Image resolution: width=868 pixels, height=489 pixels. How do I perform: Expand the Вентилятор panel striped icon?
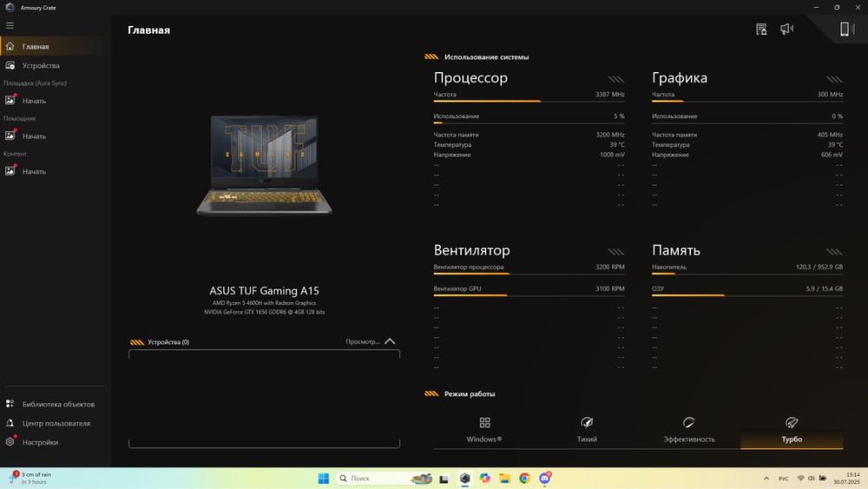tap(616, 252)
